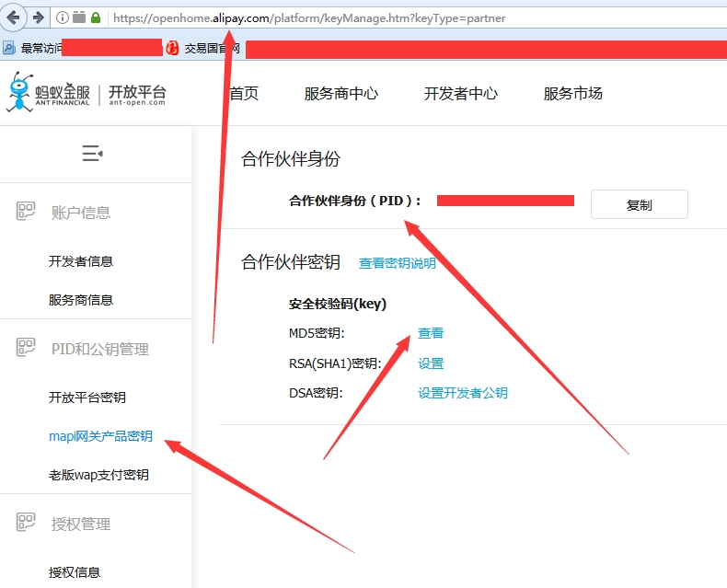Open the 查看密钥说明 link
The image size is (727, 588).
398,263
